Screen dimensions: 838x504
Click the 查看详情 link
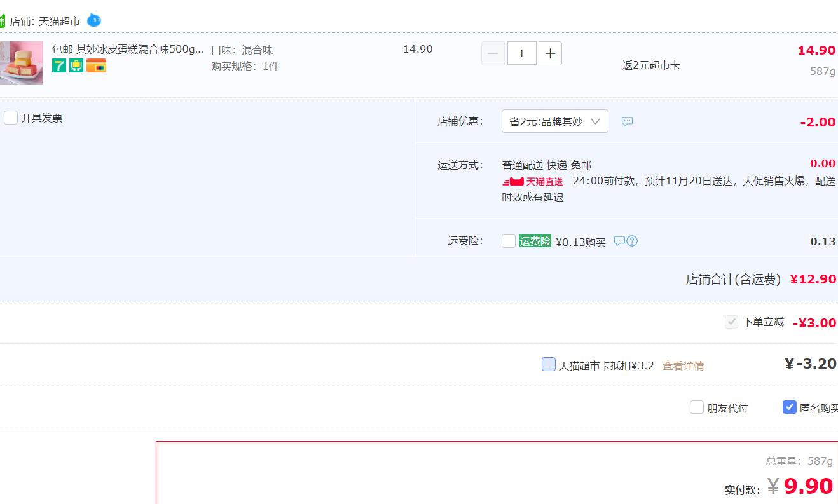click(x=683, y=365)
